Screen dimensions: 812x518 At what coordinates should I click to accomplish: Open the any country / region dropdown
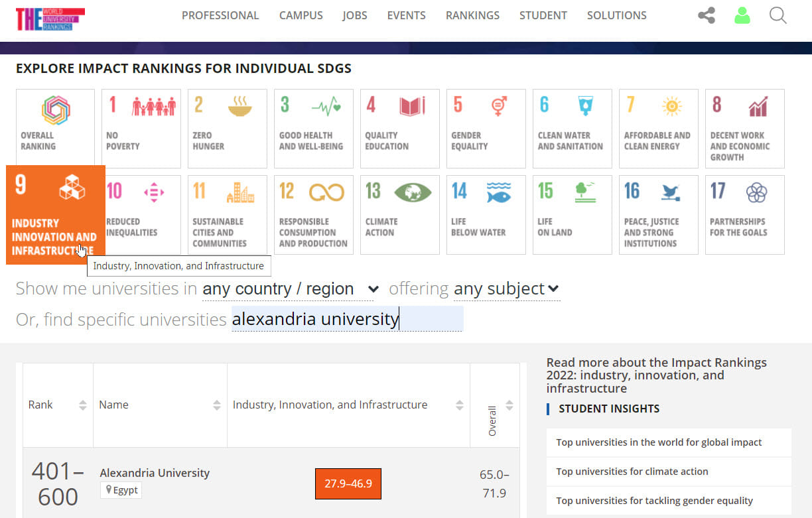(x=289, y=289)
